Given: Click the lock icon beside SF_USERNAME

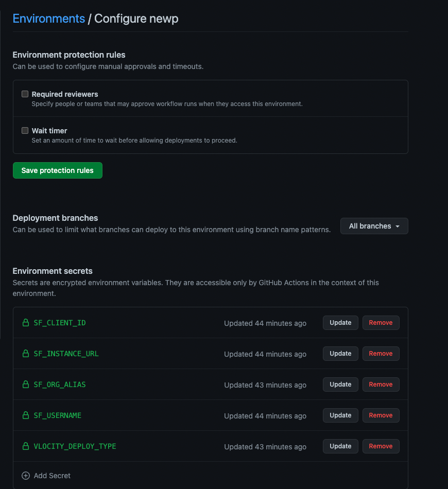Looking at the screenshot, I should tap(25, 415).
